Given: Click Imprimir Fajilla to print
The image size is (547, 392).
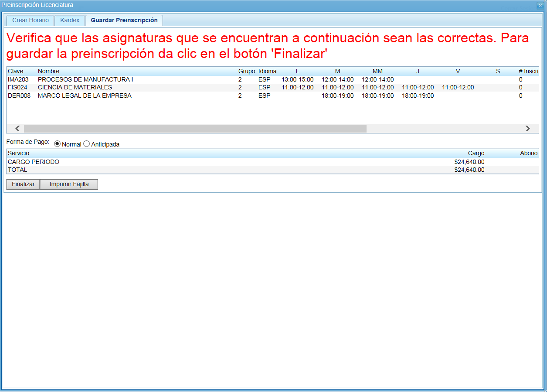Looking at the screenshot, I should pyautogui.click(x=69, y=184).
